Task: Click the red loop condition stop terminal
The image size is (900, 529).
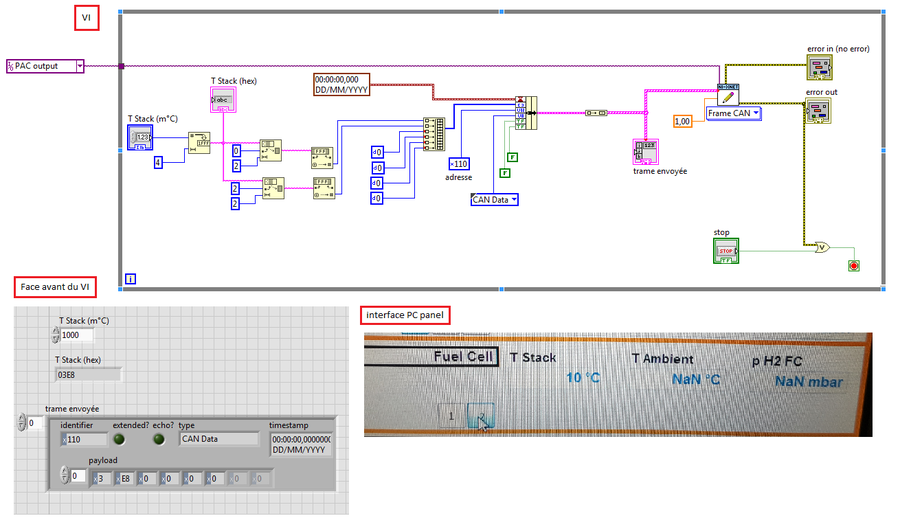Action: [853, 266]
